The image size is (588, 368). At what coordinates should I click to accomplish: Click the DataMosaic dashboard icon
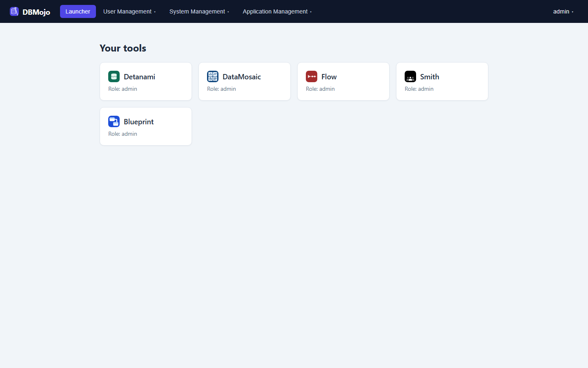coord(213,76)
